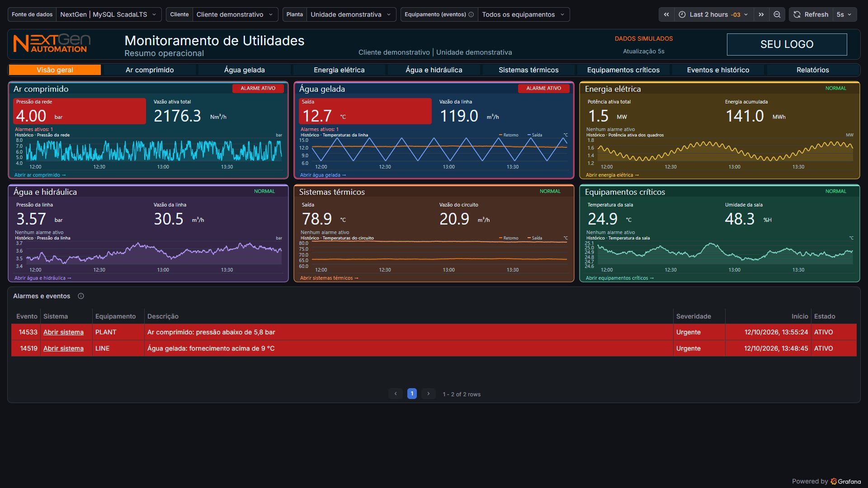Viewport: 868px width, 488px height.
Task: Go to previous page of alarm table
Action: (396, 394)
